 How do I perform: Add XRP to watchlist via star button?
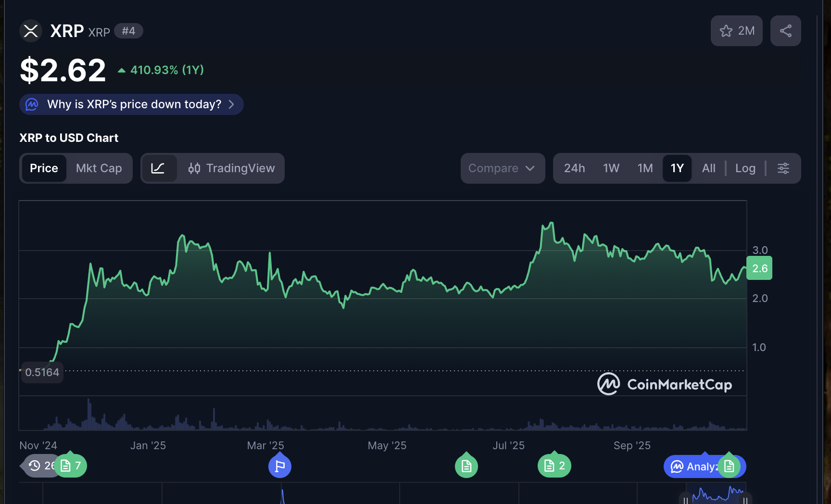pyautogui.click(x=736, y=31)
